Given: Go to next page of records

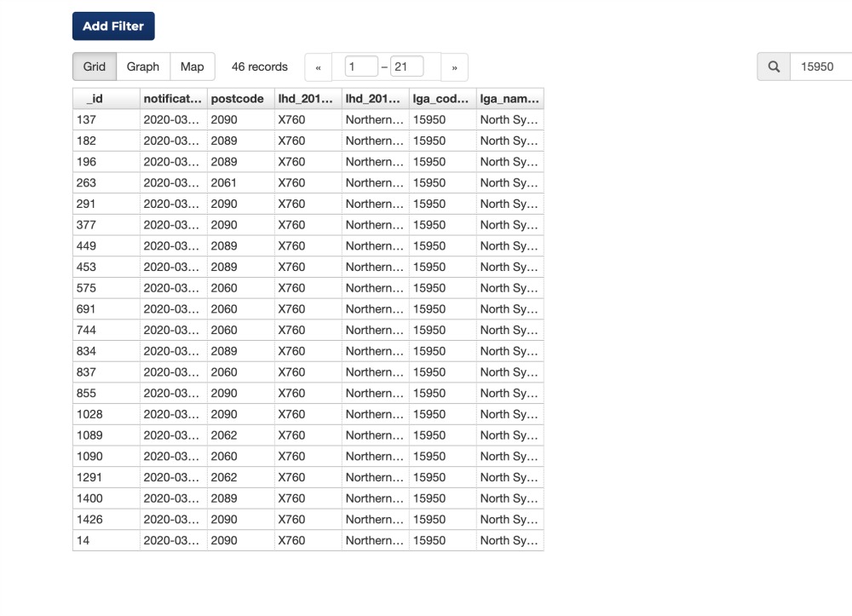Looking at the screenshot, I should pyautogui.click(x=454, y=67).
